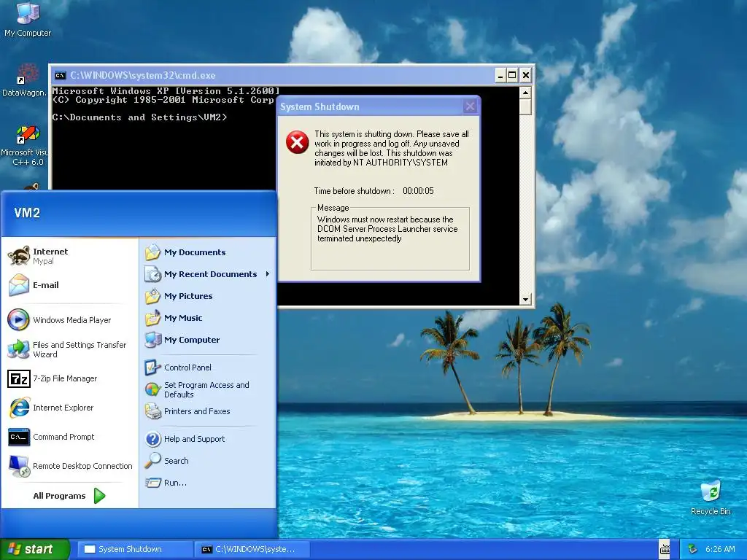Click the cmd.exe title bar system icon
The height and width of the screenshot is (560, 747).
[x=60, y=75]
